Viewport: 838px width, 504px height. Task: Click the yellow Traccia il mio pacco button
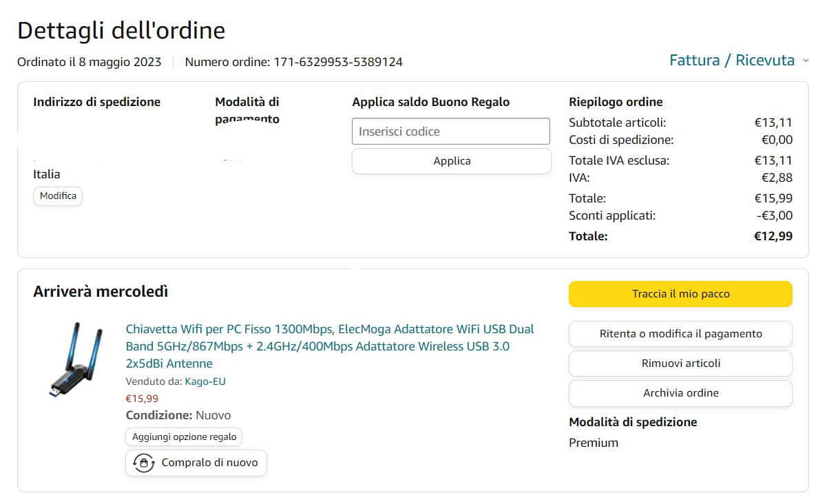tap(680, 294)
